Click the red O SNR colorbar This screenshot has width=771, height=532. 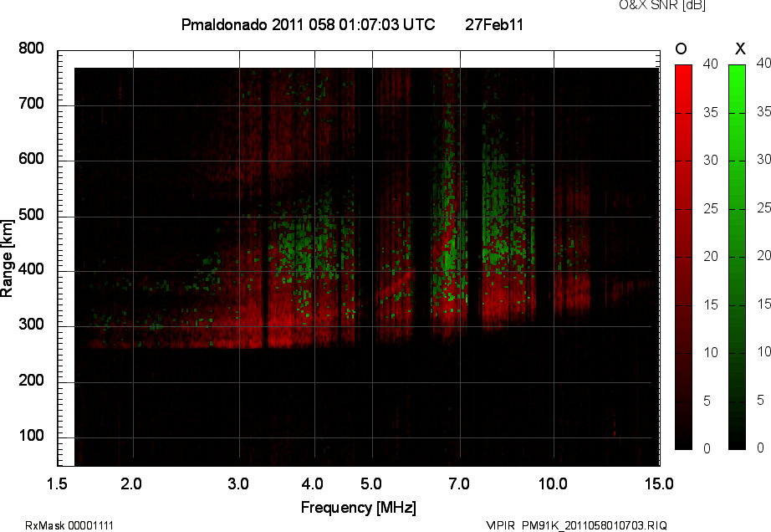coord(683,257)
